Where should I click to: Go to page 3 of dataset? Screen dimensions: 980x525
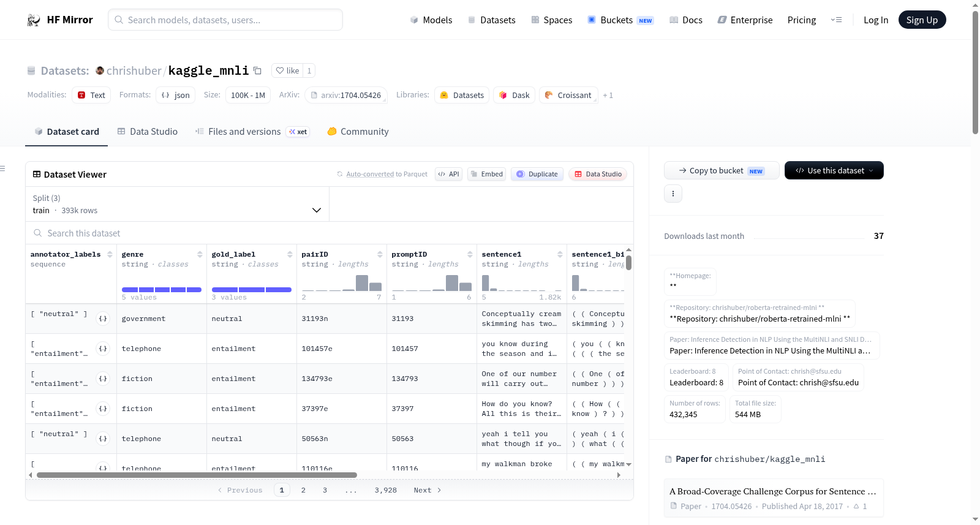[x=325, y=490]
